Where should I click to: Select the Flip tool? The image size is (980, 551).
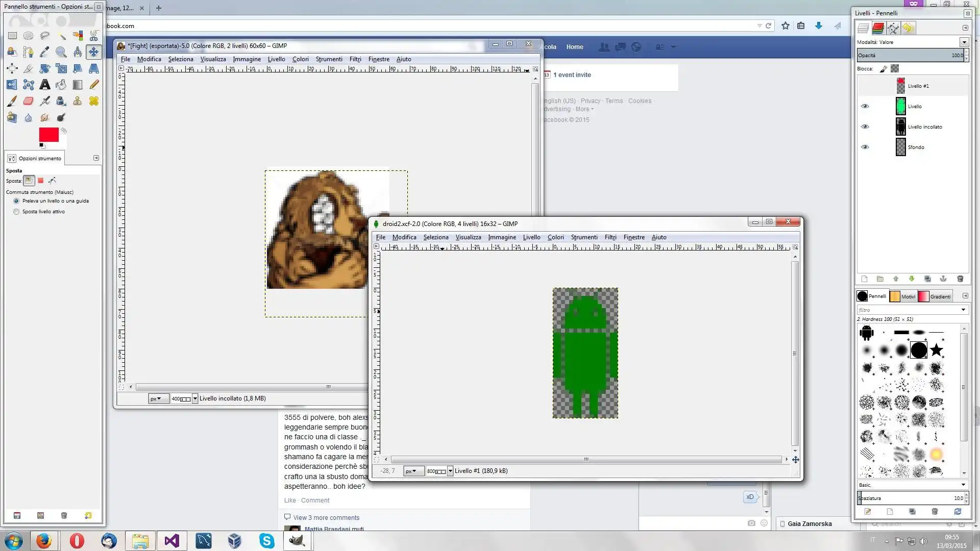coord(12,85)
